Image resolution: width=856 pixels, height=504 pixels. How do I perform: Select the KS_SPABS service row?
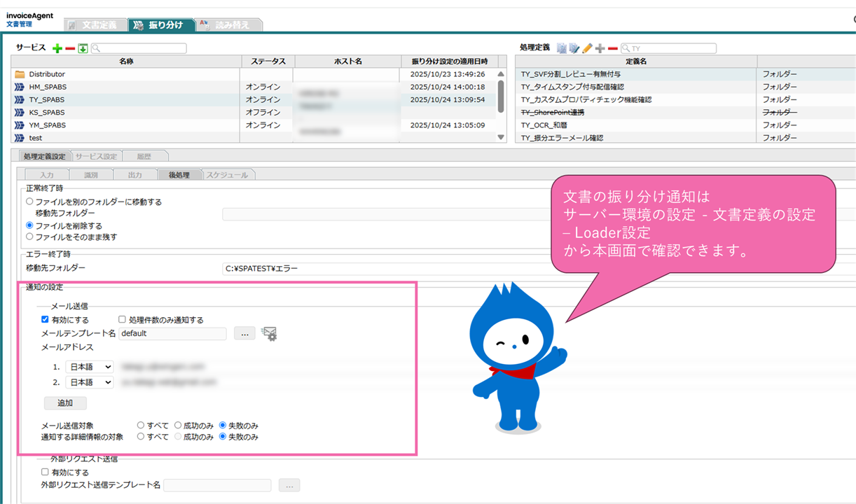click(x=48, y=112)
